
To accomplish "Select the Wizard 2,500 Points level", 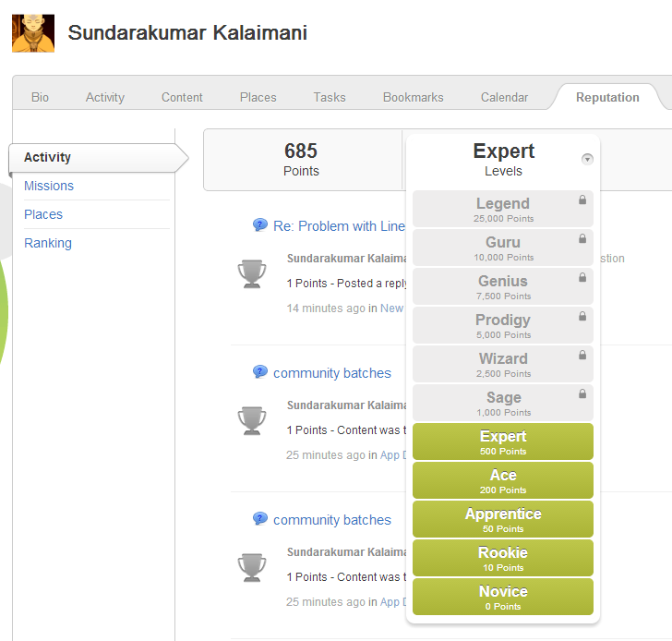I will 503,364.
